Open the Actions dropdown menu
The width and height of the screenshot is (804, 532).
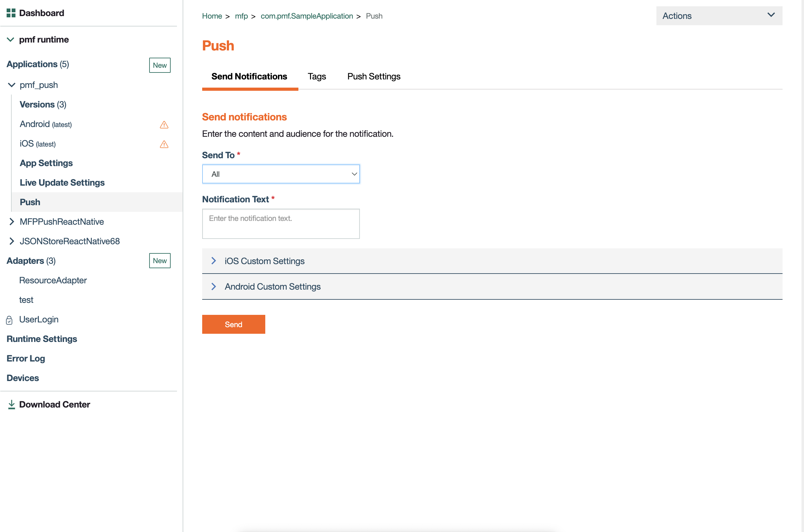[x=719, y=16]
